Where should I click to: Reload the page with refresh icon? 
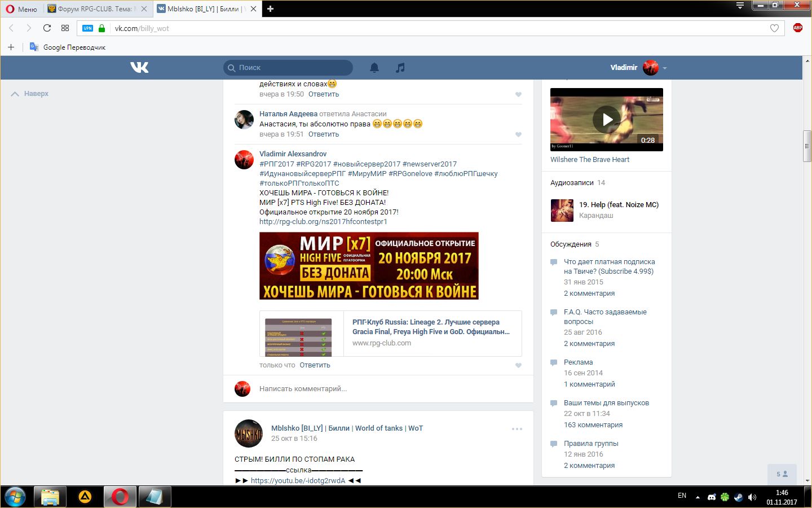click(x=47, y=28)
